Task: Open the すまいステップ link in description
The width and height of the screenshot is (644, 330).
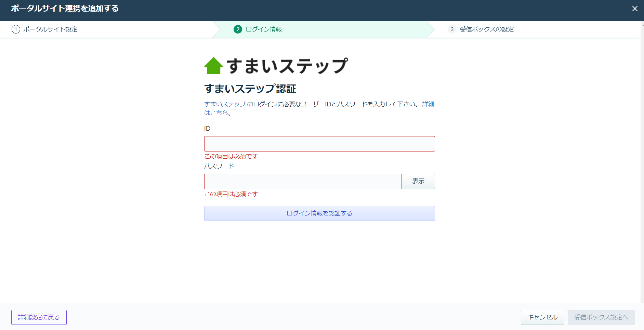Action: click(x=225, y=104)
